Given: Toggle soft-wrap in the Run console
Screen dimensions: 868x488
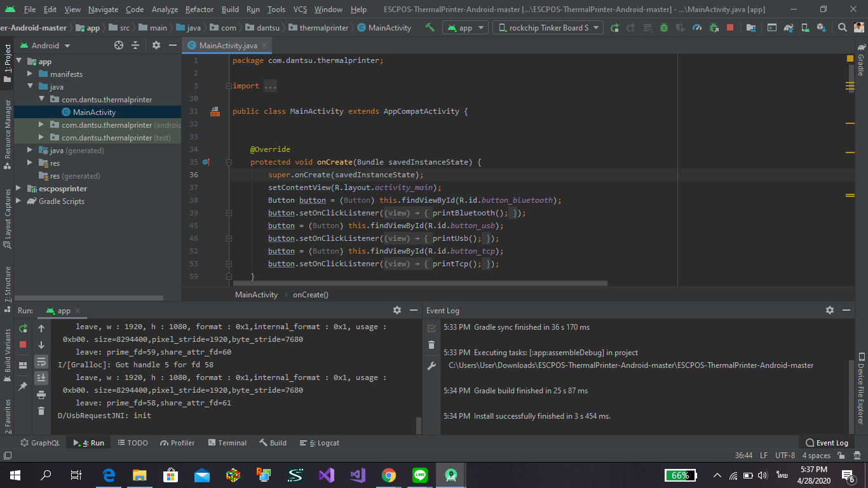Looking at the screenshot, I should [43, 361].
